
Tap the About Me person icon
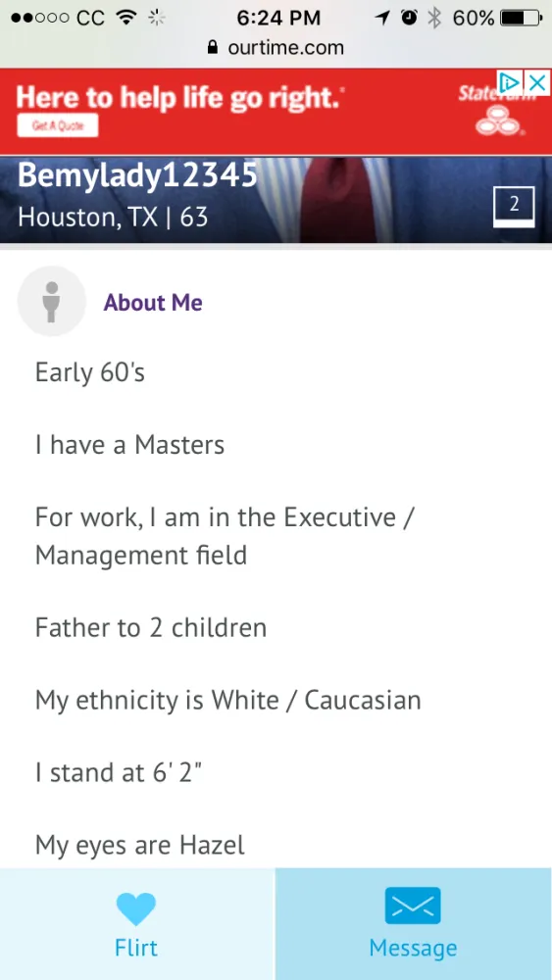click(x=52, y=301)
